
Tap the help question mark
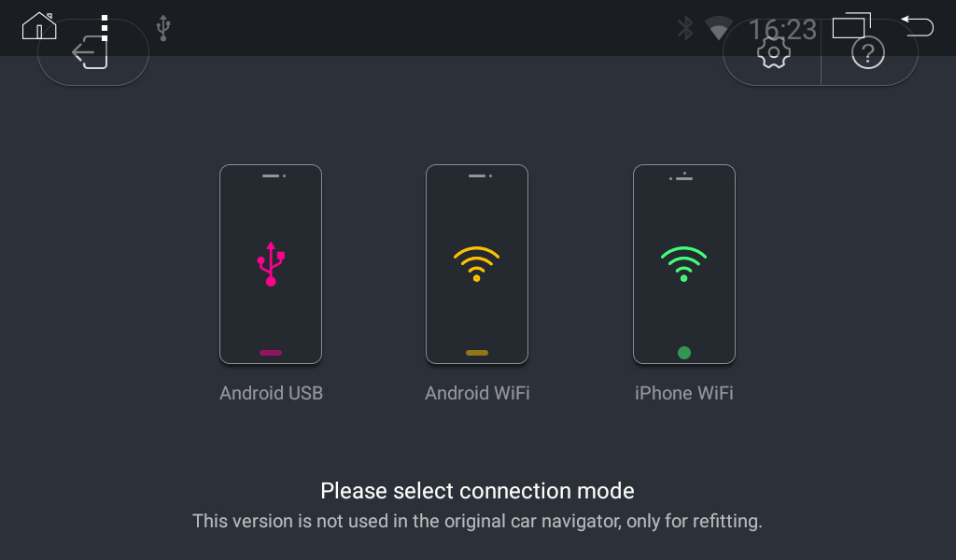tap(868, 53)
